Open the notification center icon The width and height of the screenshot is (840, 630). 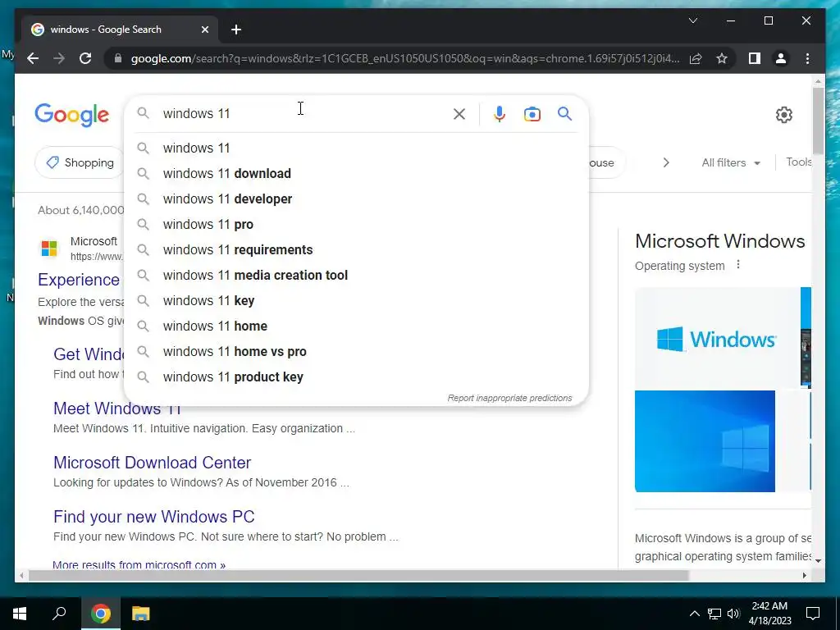813,614
